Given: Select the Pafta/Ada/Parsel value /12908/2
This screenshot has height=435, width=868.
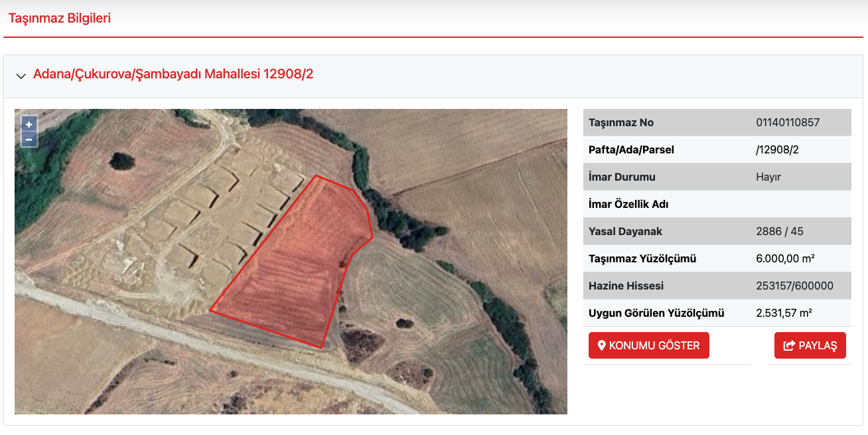Looking at the screenshot, I should (777, 149).
